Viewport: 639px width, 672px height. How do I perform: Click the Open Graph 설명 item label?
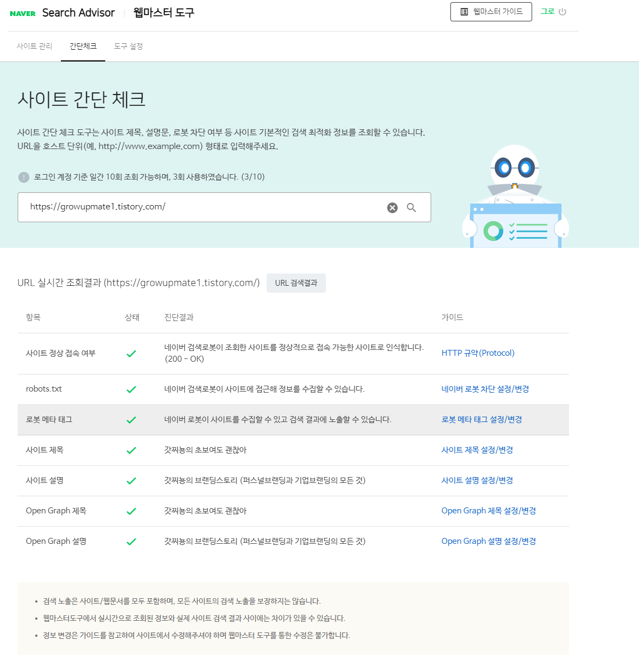pyautogui.click(x=56, y=541)
